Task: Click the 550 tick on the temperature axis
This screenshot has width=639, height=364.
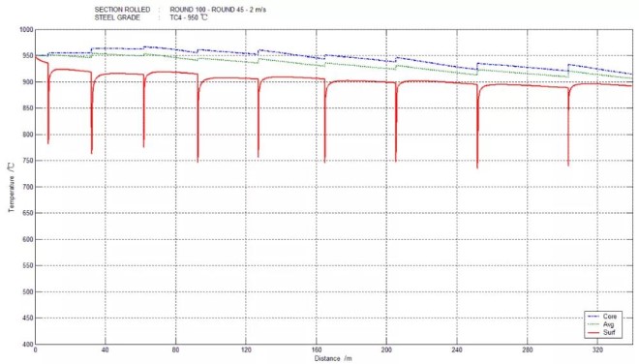Action: 27,266
